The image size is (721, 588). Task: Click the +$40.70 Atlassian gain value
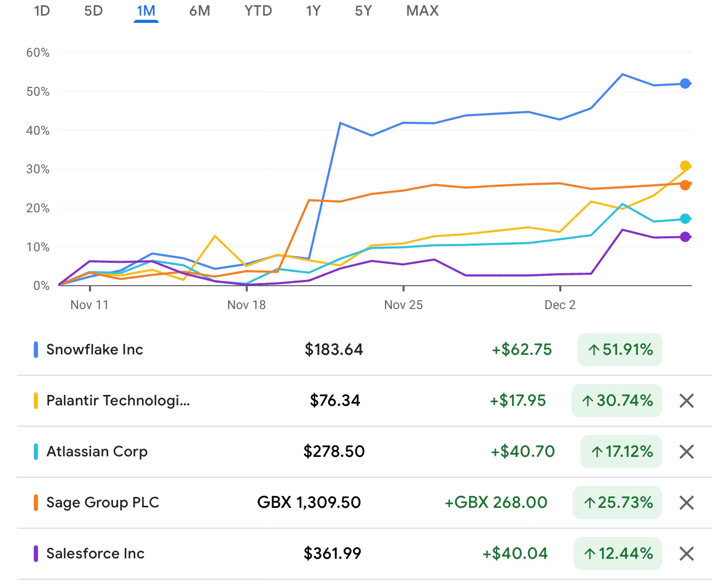[523, 452]
